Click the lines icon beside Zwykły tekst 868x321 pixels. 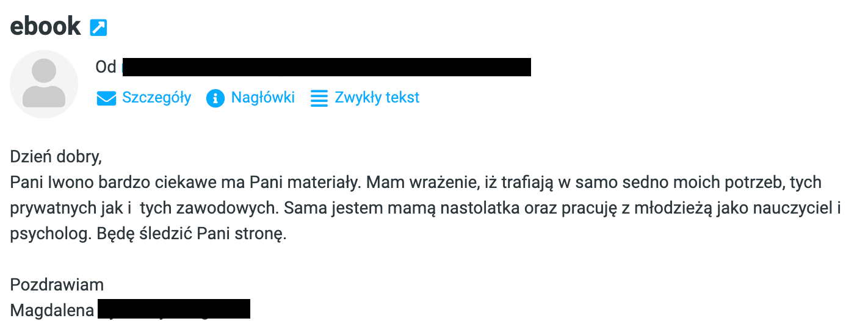[x=319, y=98]
